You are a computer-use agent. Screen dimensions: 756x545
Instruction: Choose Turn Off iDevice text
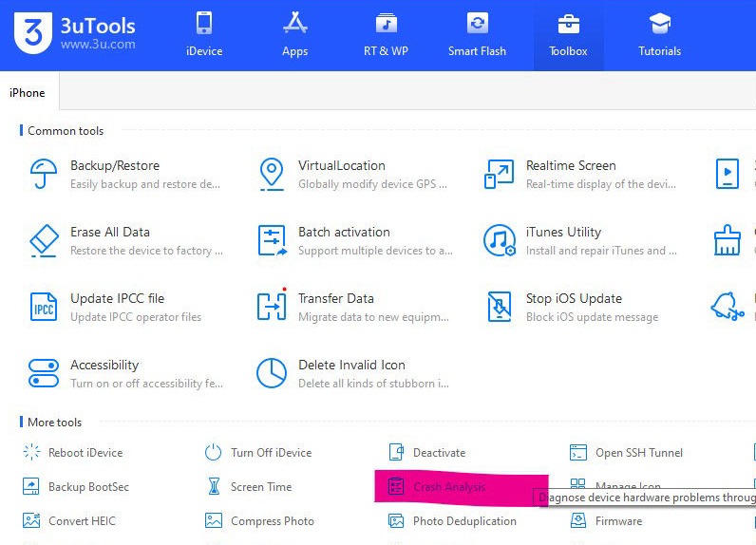[x=271, y=453]
